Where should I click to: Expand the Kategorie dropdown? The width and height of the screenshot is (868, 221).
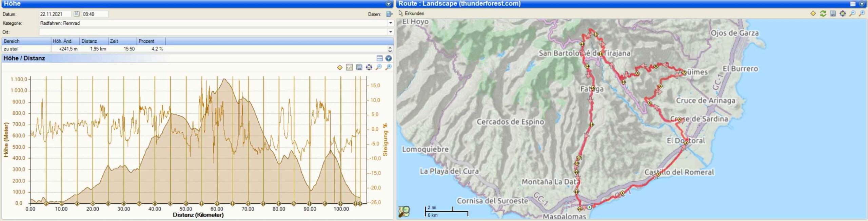(390, 23)
